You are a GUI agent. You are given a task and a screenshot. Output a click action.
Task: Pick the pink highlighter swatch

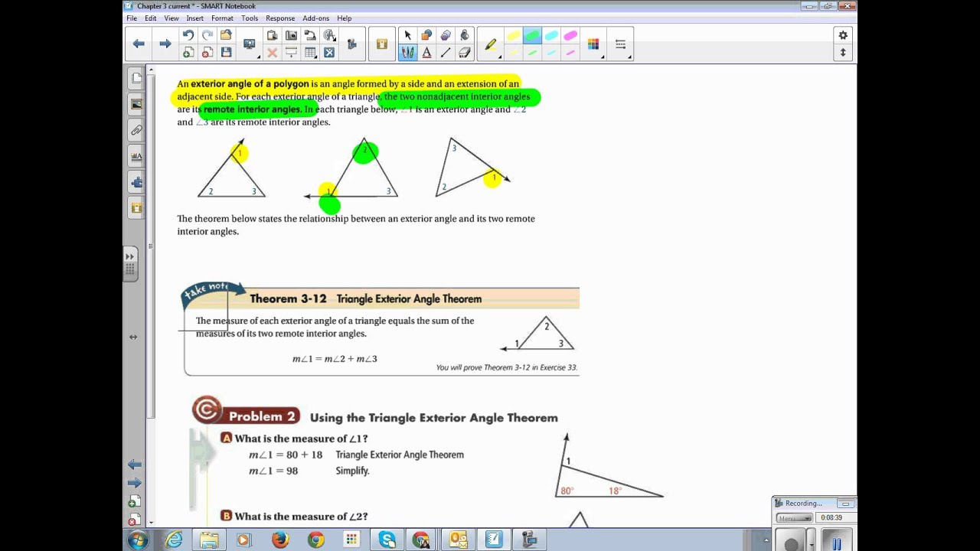[570, 35]
